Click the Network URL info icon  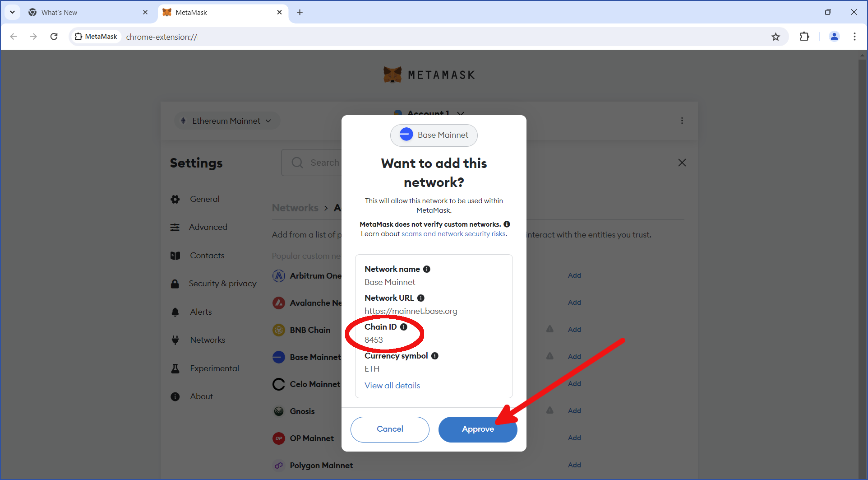coord(421,298)
